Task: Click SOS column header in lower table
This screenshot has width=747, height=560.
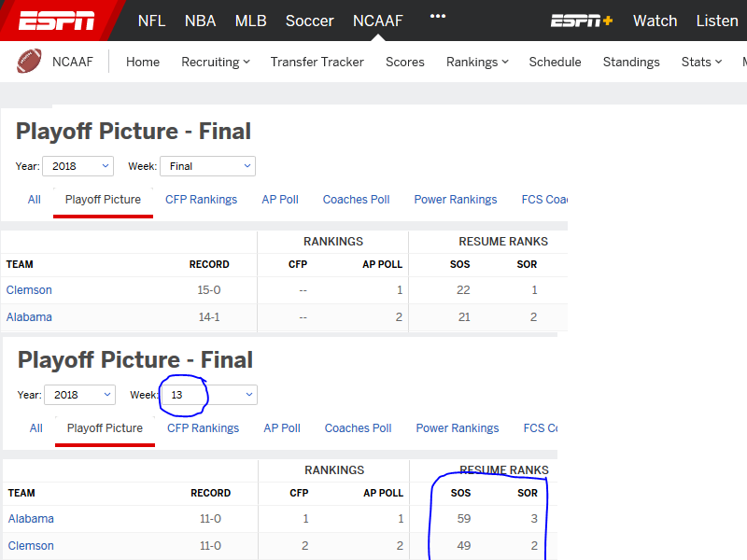Action: point(460,493)
